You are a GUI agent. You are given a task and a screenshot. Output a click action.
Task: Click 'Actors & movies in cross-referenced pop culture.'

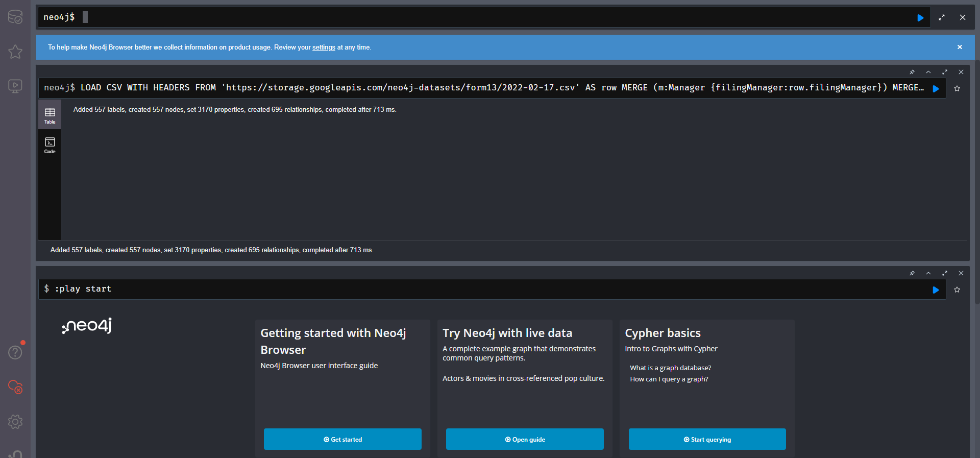coord(523,378)
